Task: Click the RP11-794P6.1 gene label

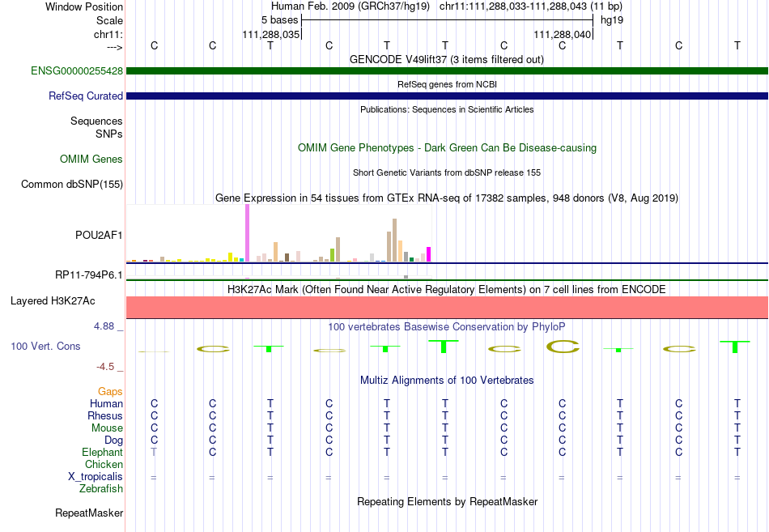Action: pos(88,275)
